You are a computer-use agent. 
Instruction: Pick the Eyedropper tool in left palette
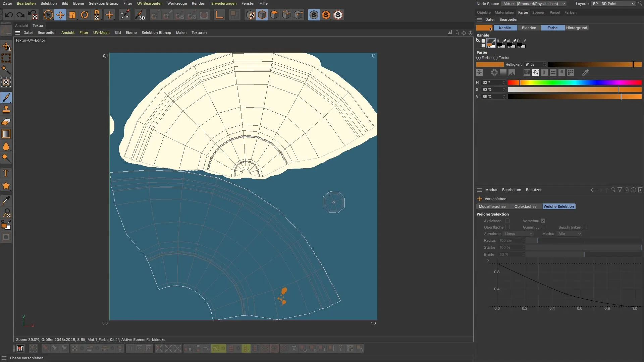[6, 201]
